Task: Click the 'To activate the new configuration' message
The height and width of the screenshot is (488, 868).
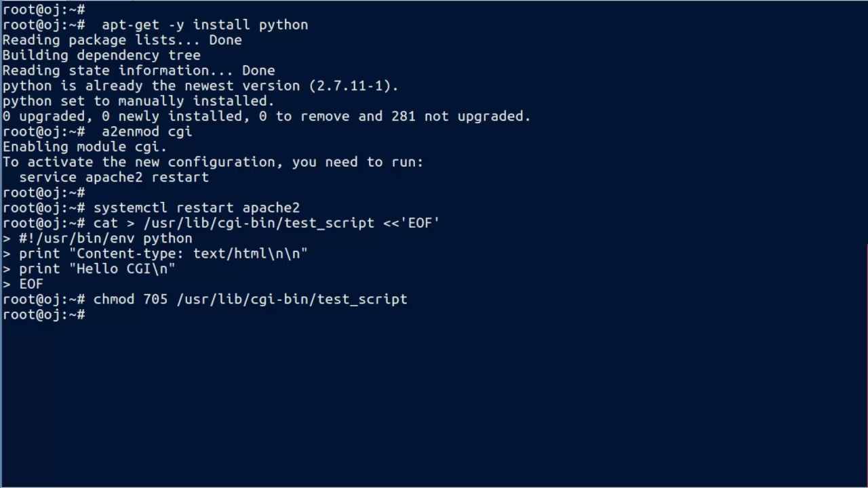Action: [213, 162]
